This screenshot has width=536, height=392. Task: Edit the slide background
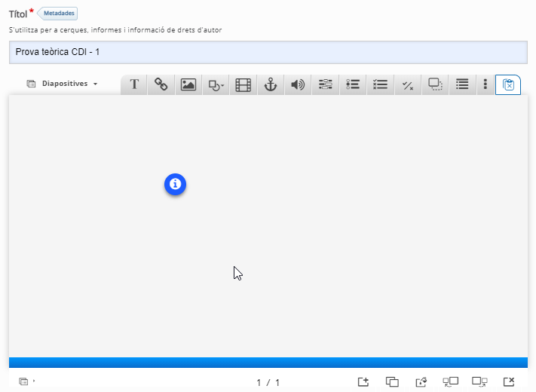421,381
